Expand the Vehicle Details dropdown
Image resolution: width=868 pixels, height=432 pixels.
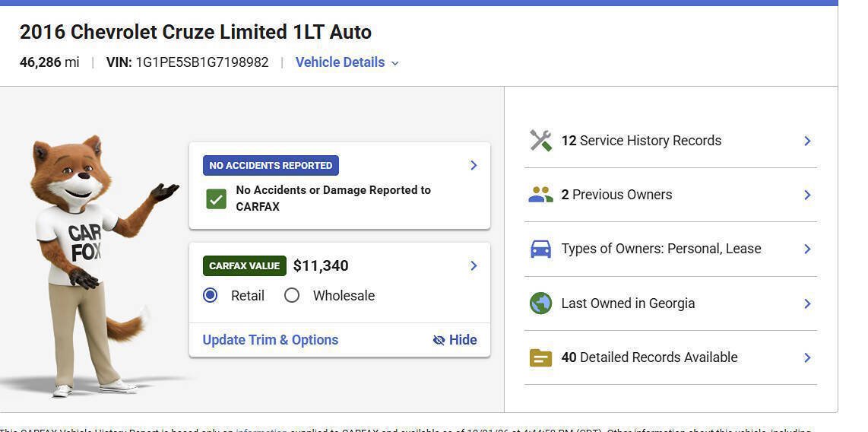coord(347,62)
